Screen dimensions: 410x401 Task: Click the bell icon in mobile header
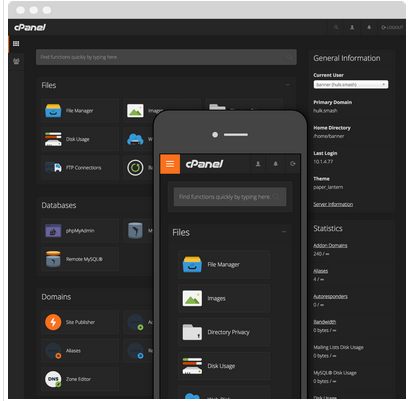tap(275, 164)
